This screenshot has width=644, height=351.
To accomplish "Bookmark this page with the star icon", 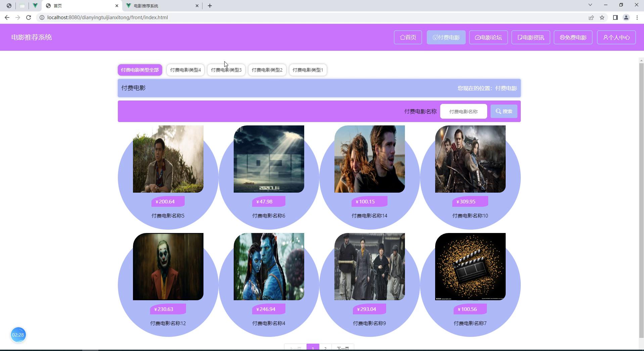I will (x=602, y=17).
